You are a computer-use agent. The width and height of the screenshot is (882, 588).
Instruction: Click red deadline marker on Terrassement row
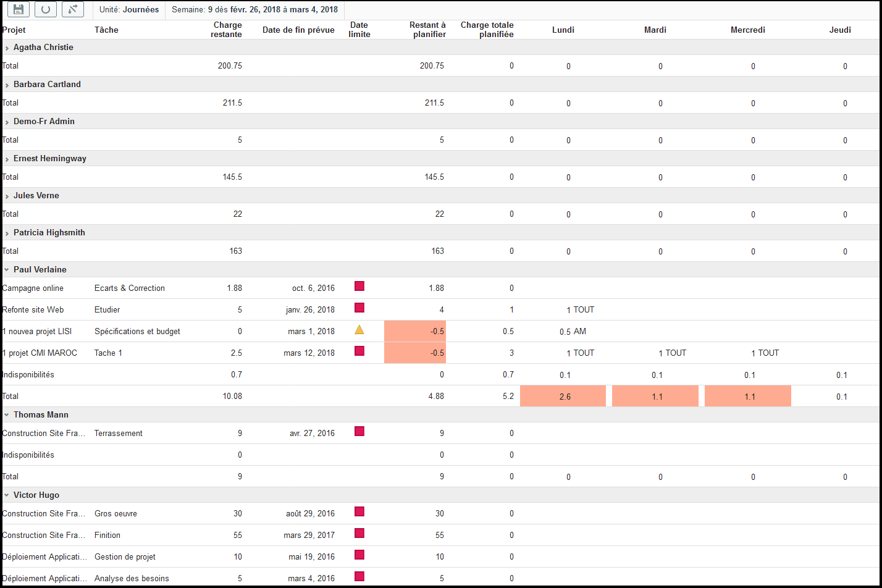tap(359, 431)
